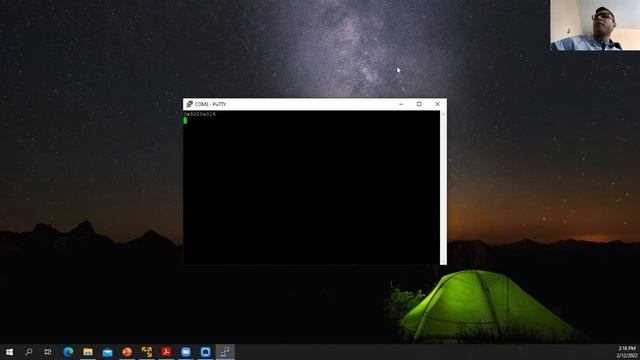Minimize the COM1 PuTTY window

click(x=401, y=104)
